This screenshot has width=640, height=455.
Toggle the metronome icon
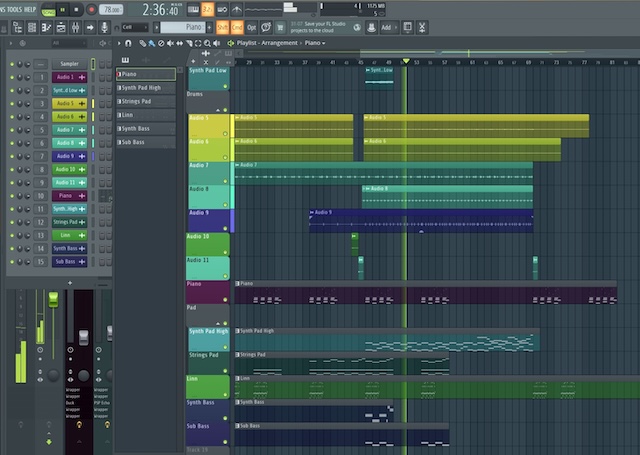tap(236, 9)
